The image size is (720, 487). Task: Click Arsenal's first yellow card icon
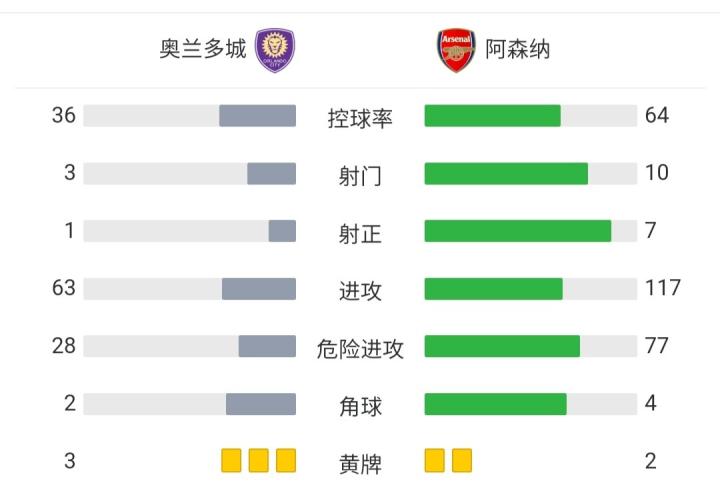[x=435, y=461]
